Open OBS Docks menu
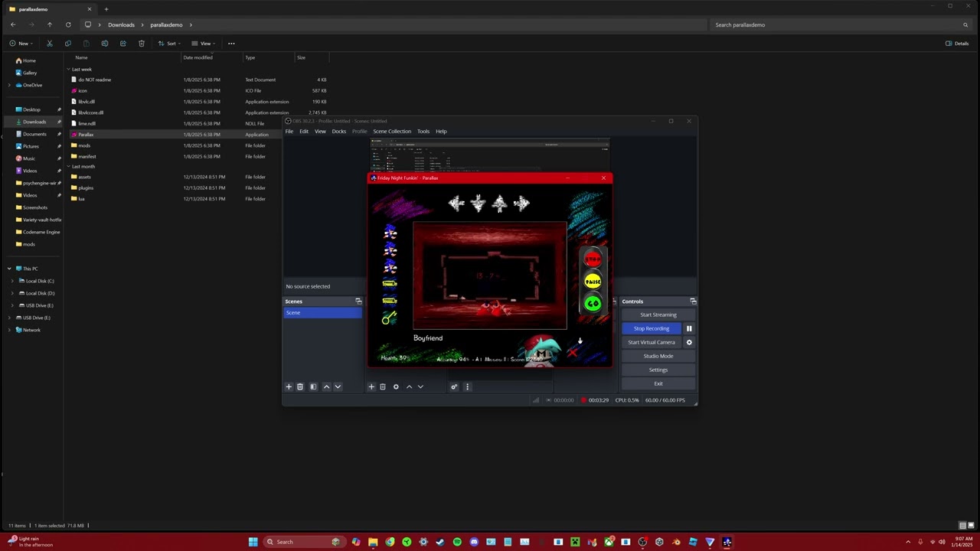 click(339, 132)
